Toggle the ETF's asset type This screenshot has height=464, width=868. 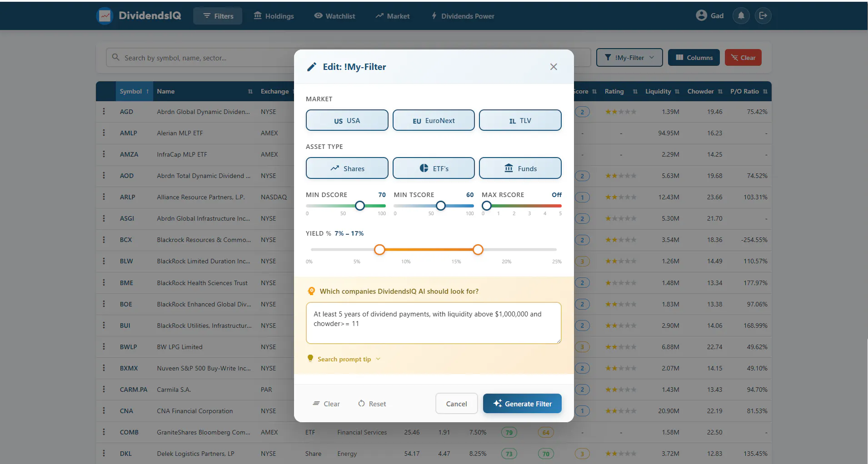(434, 168)
